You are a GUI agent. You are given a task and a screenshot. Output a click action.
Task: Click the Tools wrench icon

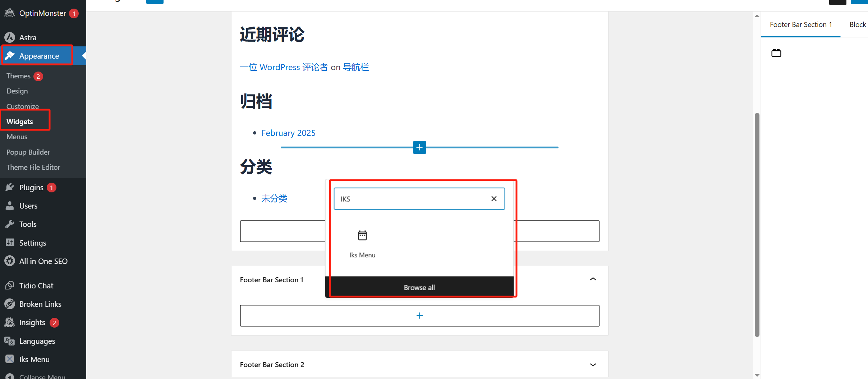(10, 224)
